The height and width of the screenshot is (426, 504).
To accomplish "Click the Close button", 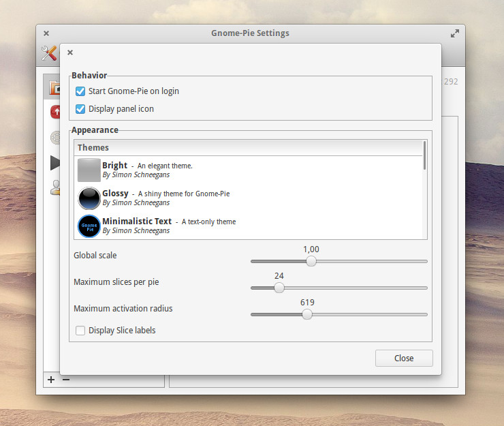I will pyautogui.click(x=404, y=358).
